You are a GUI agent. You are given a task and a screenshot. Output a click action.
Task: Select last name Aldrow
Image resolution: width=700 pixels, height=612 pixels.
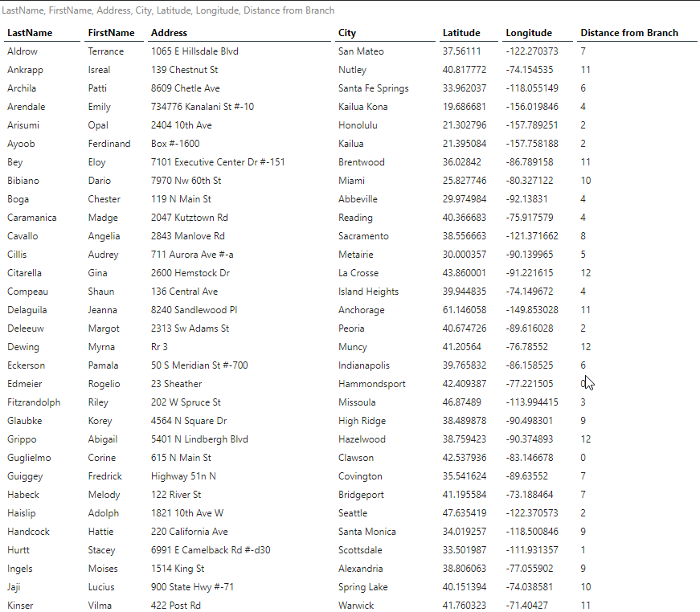click(23, 51)
